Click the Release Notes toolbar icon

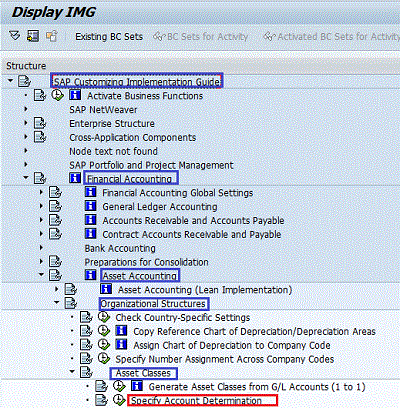point(52,36)
